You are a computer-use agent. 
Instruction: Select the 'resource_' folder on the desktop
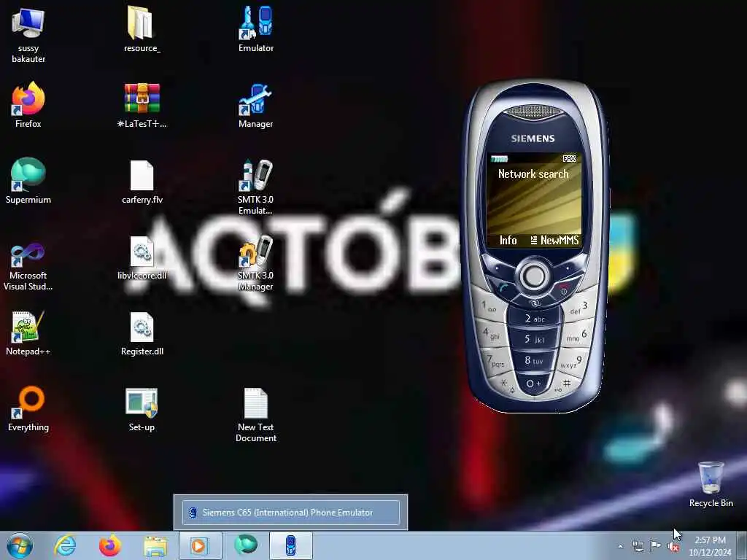(142, 29)
